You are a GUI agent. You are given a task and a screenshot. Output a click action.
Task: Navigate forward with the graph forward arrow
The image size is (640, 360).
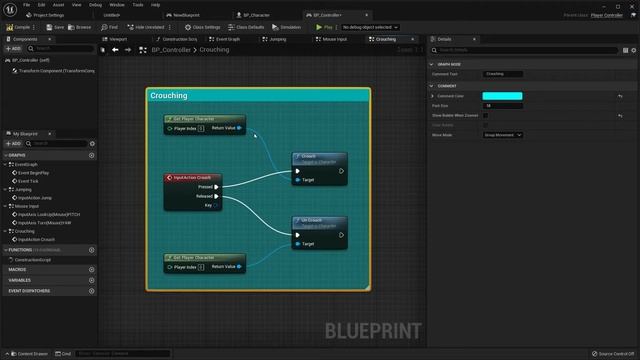pos(128,50)
